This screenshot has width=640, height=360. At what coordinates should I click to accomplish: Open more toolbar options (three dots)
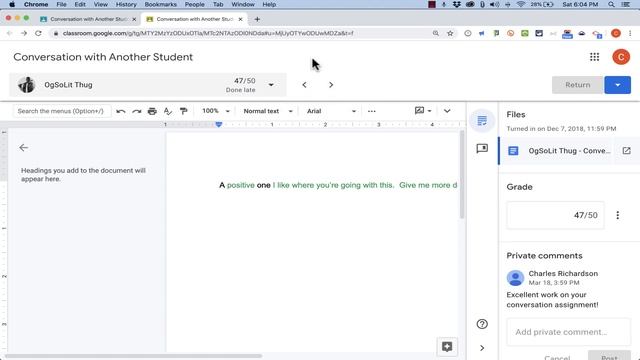[x=371, y=111]
